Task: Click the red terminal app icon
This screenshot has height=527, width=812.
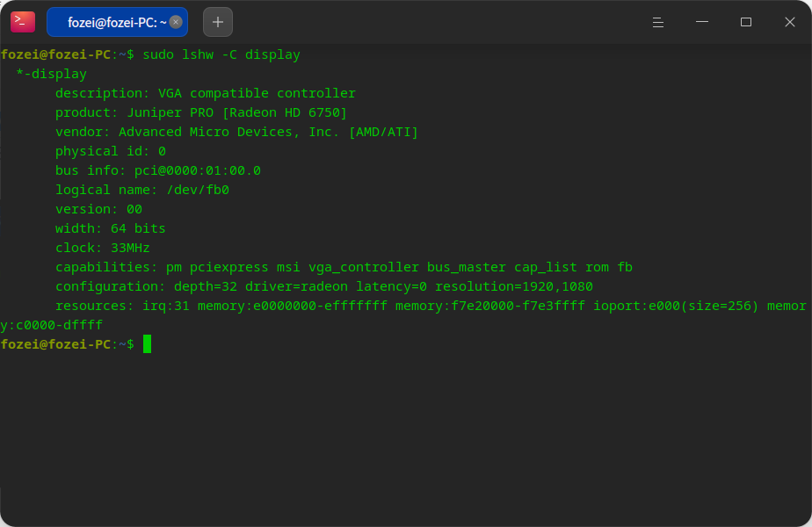Action: [23, 22]
